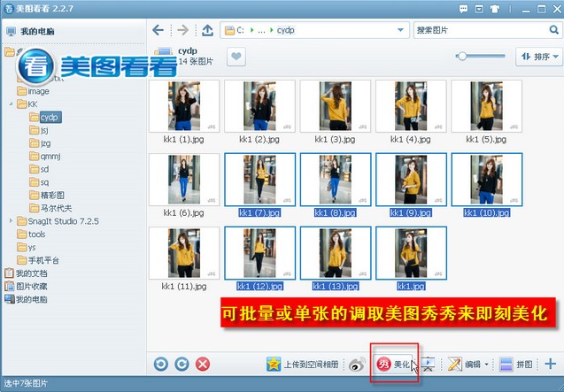This screenshot has height=392, width=564.
Task: Open 图片收藏 in sidebar
Action: pyautogui.click(x=26, y=287)
